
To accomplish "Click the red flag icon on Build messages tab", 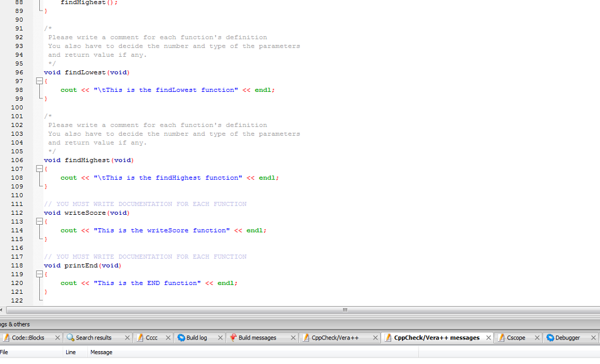I will [x=233, y=338].
